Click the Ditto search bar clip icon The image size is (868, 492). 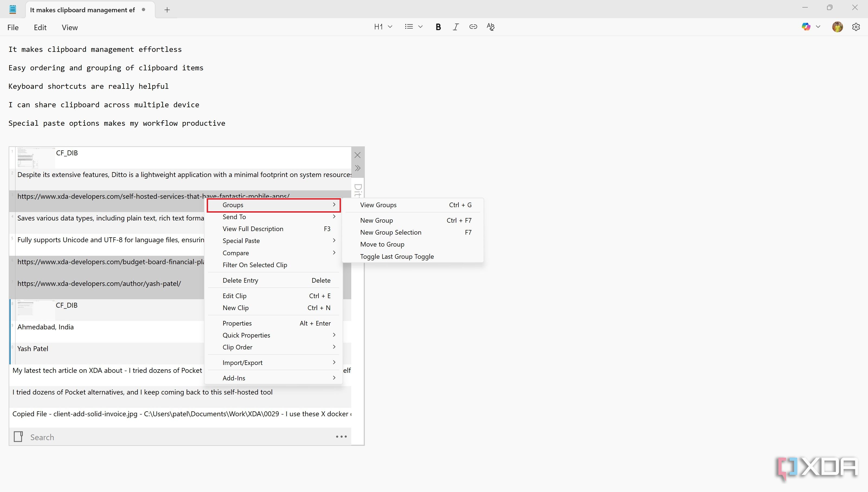pos(18,437)
